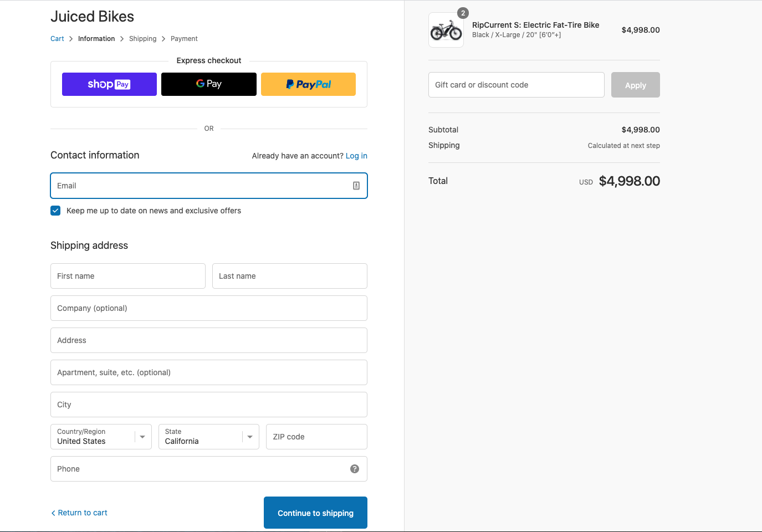Image resolution: width=762 pixels, height=532 pixels.
Task: Click 'Calculated at next step' shipping text
Action: [624, 146]
